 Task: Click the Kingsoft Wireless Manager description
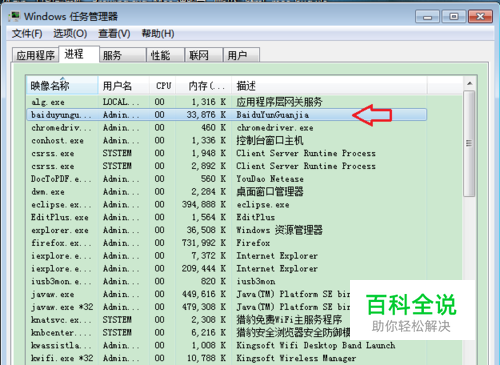296,358
